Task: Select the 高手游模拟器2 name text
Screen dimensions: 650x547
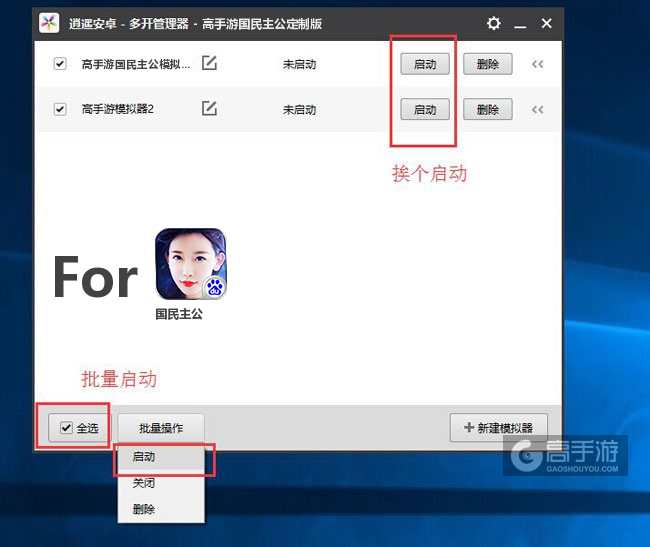Action: click(118, 109)
